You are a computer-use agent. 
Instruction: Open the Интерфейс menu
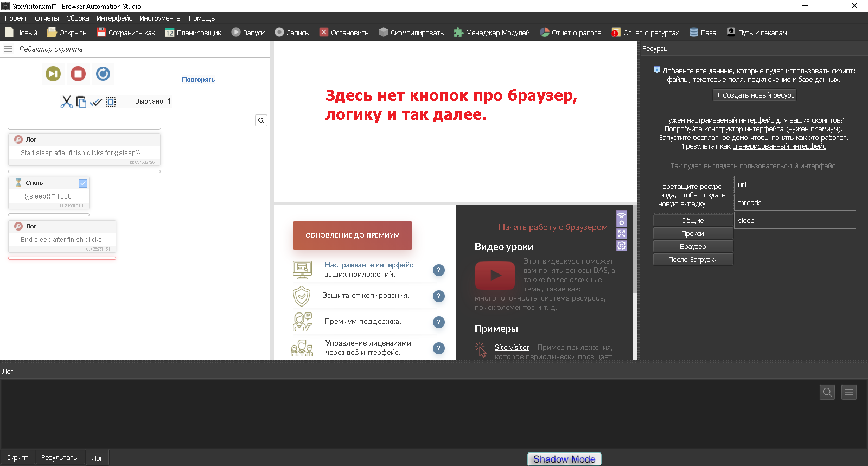click(114, 18)
